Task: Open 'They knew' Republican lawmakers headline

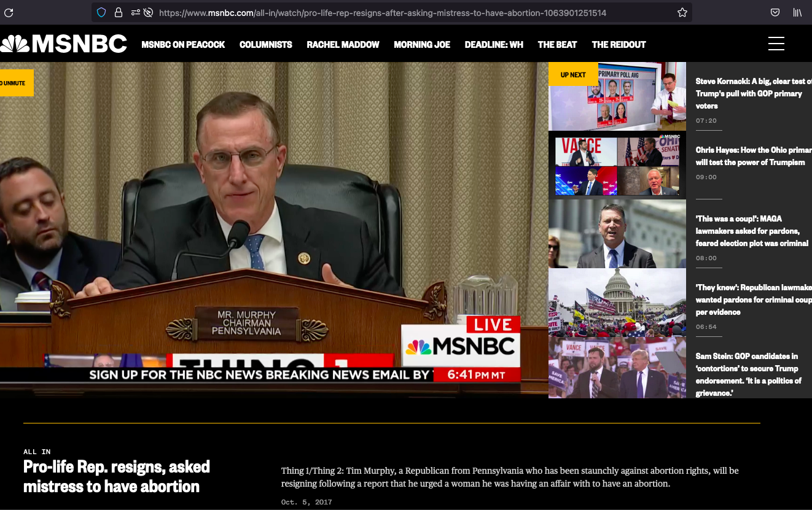Action: coord(754,299)
